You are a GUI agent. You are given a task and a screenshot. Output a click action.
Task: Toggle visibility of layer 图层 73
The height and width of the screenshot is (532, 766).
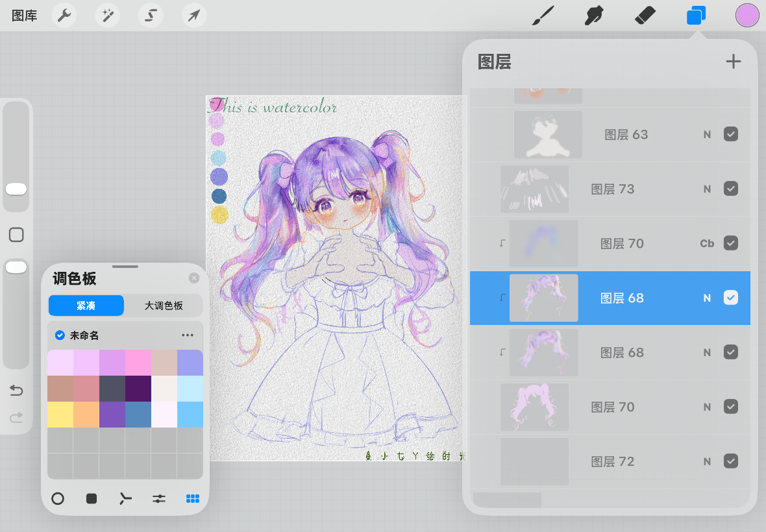coord(731,188)
